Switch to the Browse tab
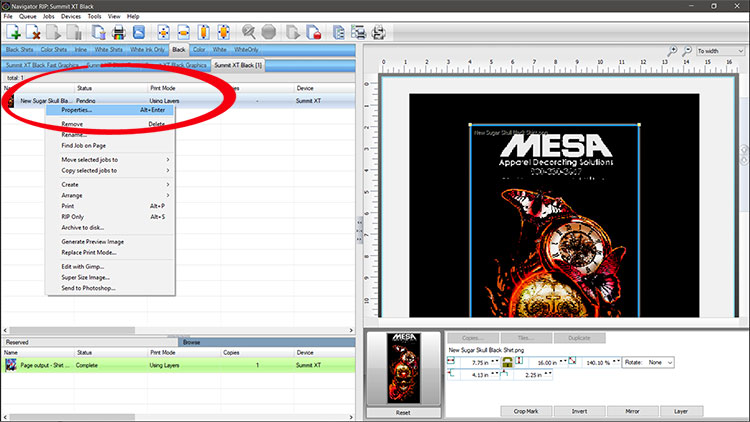The width and height of the screenshot is (750, 422). click(x=267, y=343)
